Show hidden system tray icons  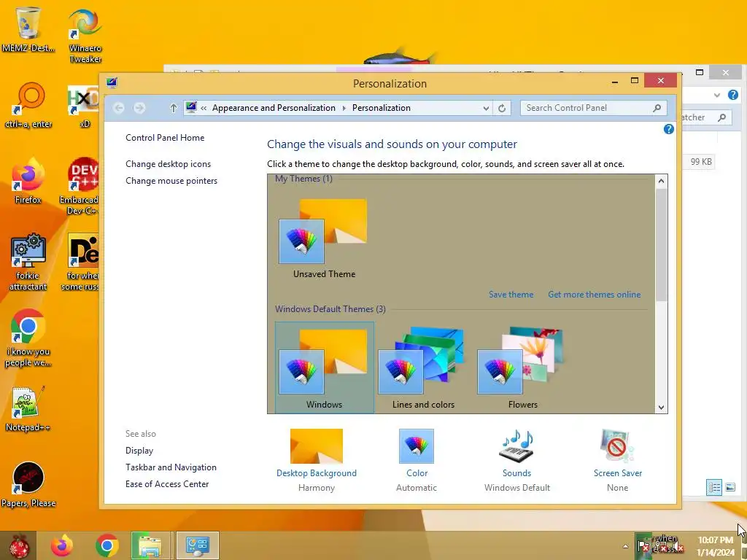[625, 546]
